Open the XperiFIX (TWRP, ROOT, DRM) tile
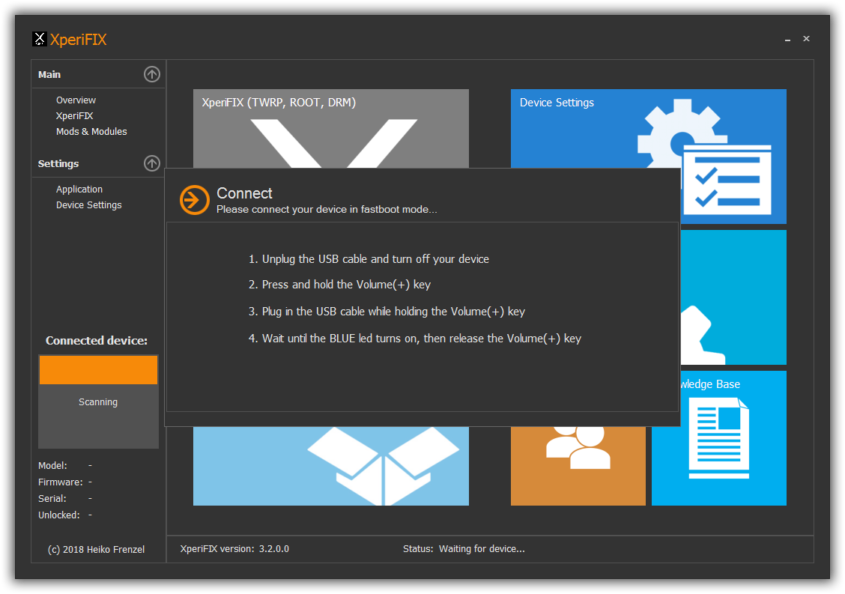 [330, 127]
